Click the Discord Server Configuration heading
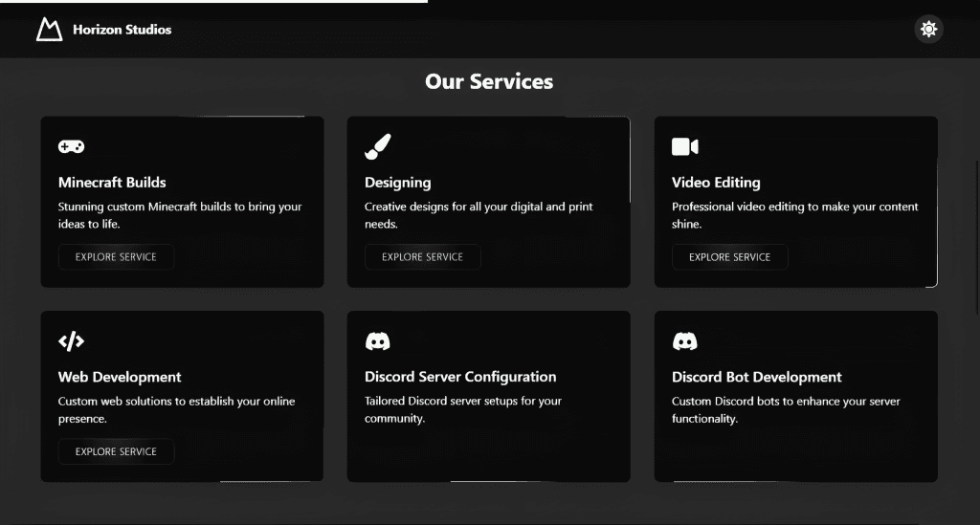Screen dimensions: 980x525 click(460, 377)
